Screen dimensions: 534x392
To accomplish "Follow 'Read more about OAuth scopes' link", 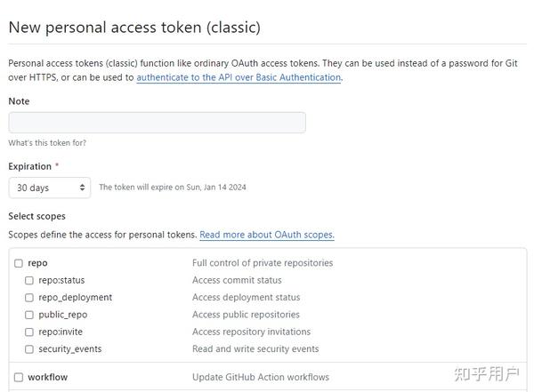I will [x=266, y=235].
